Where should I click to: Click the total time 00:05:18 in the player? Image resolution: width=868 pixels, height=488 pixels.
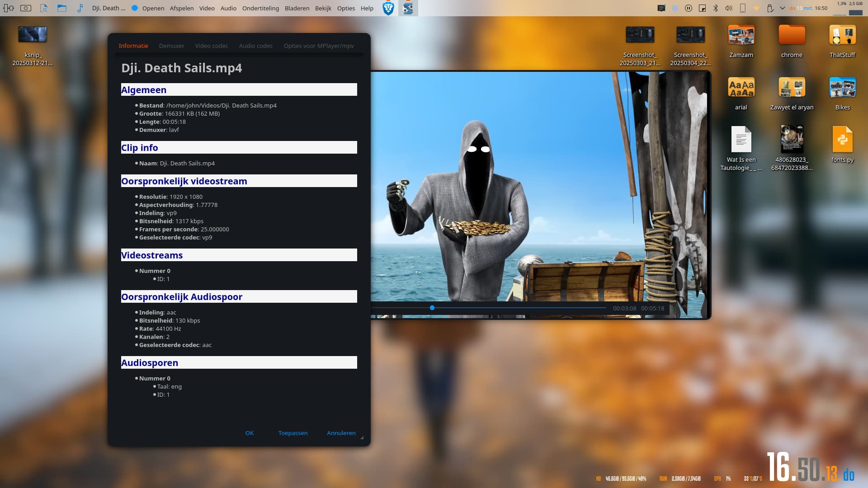coord(653,308)
